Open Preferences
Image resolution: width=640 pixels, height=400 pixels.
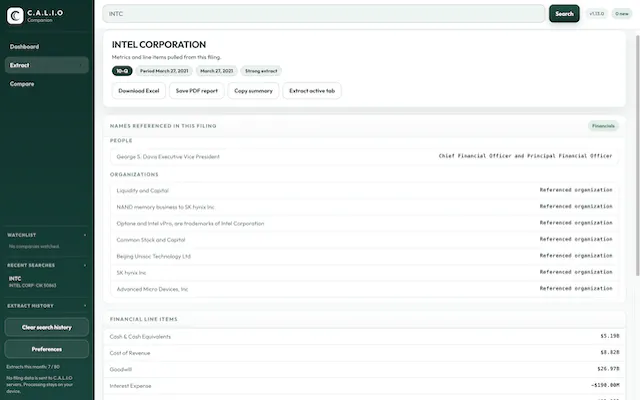click(47, 349)
